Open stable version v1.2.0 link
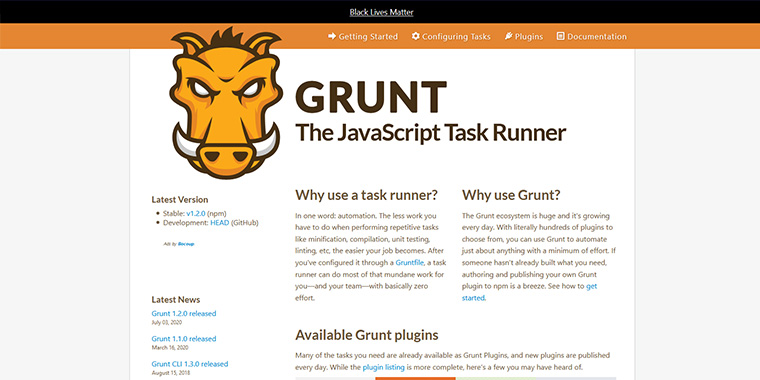This screenshot has width=760, height=380. click(x=196, y=213)
